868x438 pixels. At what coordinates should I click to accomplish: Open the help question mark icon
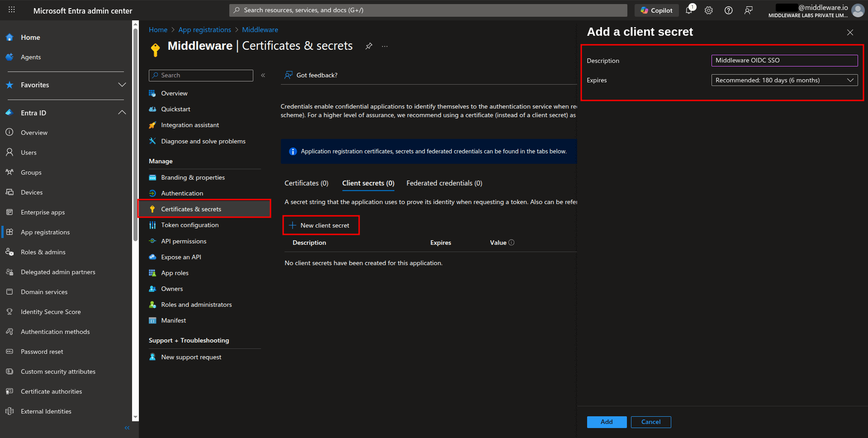coord(728,10)
